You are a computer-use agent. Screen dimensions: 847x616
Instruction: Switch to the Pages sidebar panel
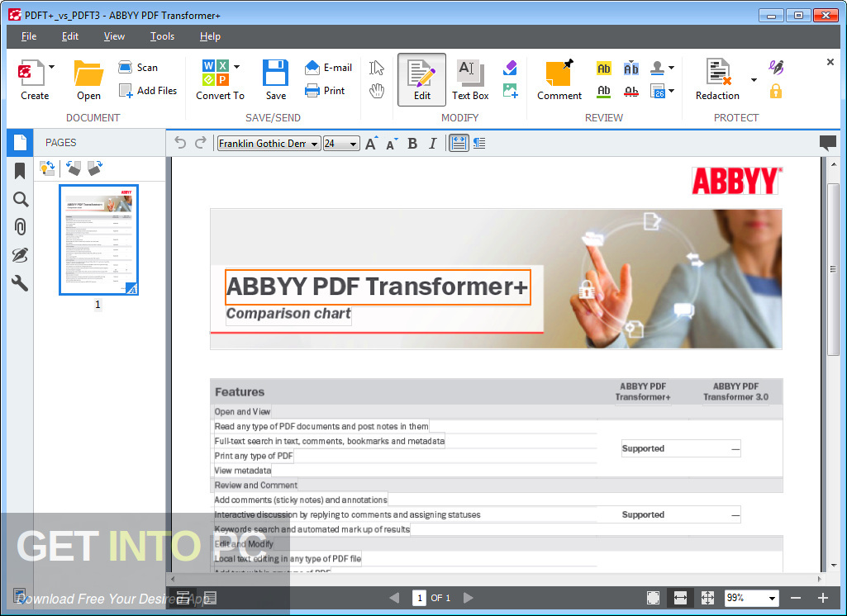pos(20,143)
